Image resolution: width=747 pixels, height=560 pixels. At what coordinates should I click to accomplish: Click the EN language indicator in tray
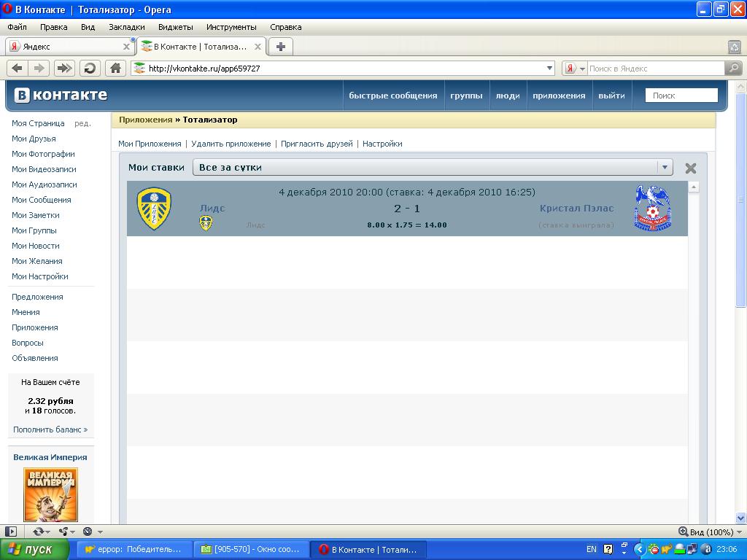[x=591, y=550]
